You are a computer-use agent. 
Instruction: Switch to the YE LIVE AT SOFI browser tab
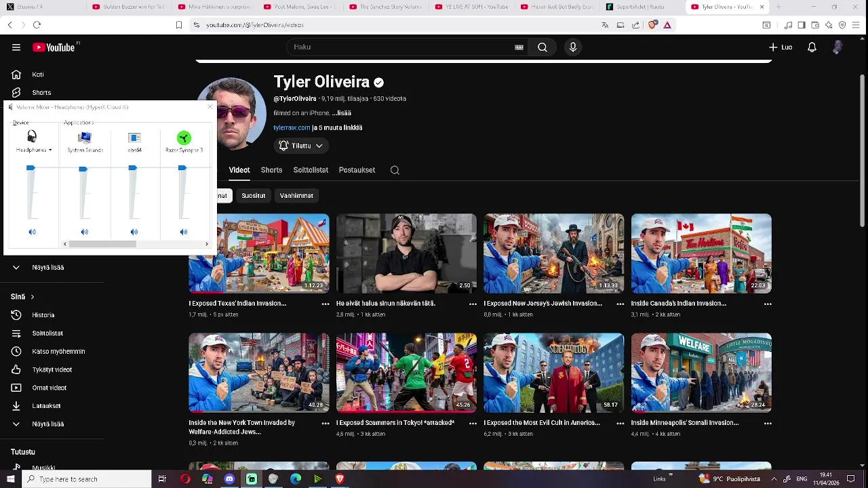473,7
